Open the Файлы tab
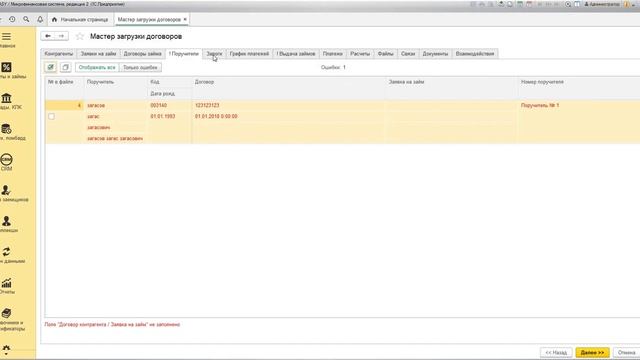This screenshot has height=360, width=640. coord(385,54)
